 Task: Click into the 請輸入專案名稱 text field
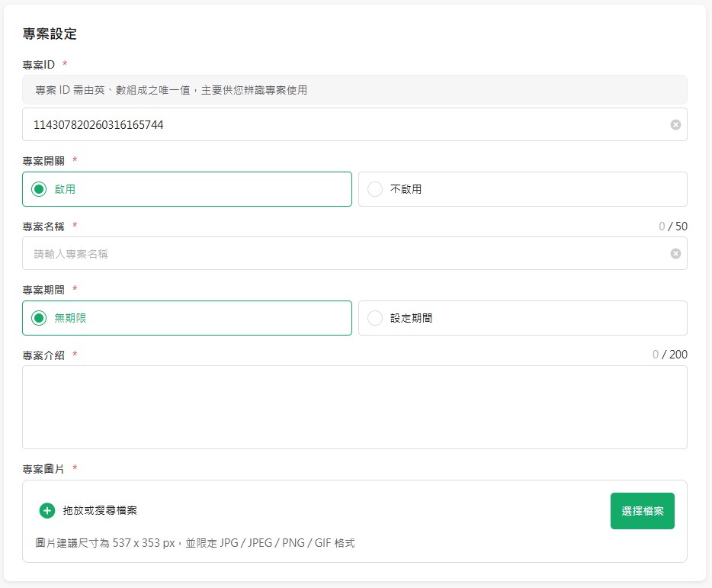pyautogui.click(x=343, y=253)
